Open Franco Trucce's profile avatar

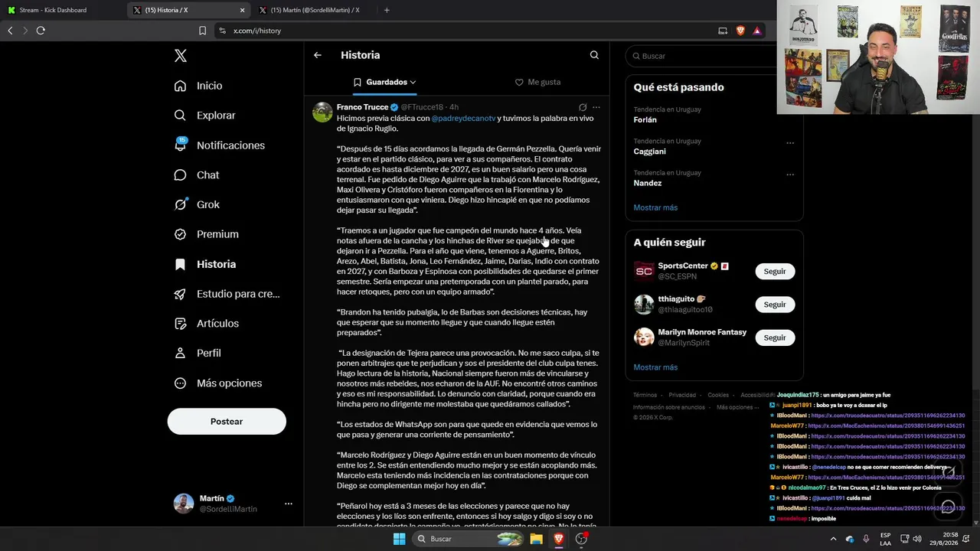pos(322,112)
